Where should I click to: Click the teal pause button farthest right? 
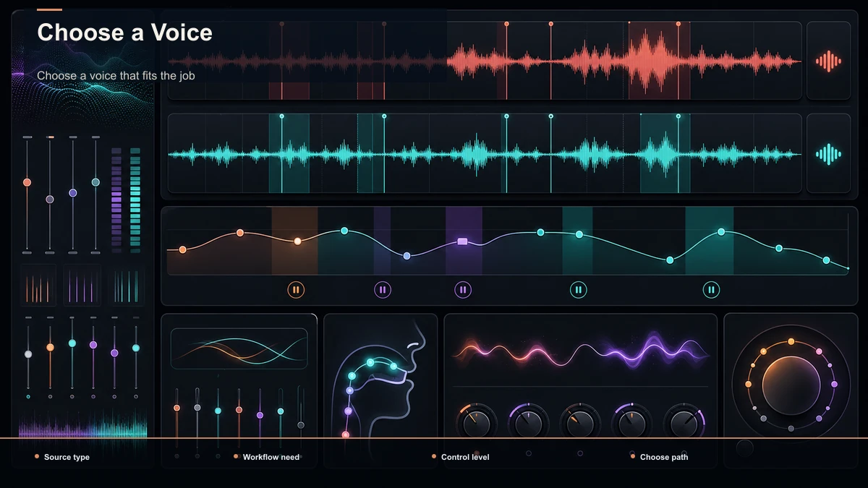(x=711, y=290)
